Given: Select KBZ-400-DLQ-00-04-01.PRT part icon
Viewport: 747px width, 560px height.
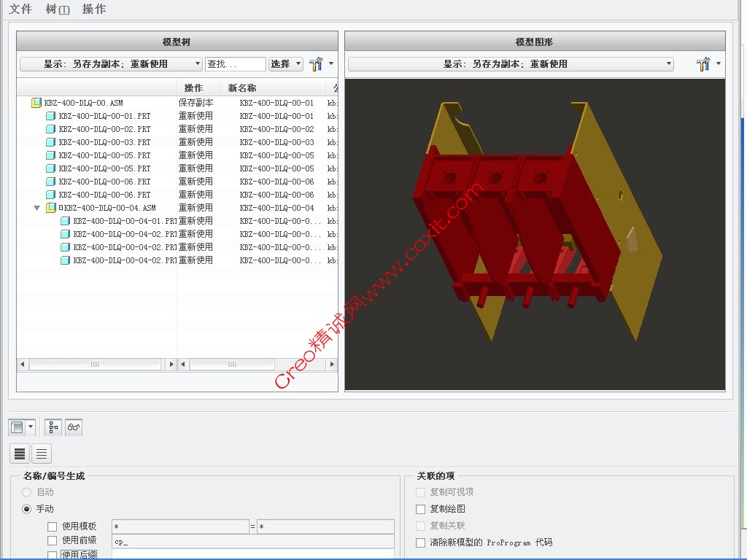Looking at the screenshot, I should 66,221.
